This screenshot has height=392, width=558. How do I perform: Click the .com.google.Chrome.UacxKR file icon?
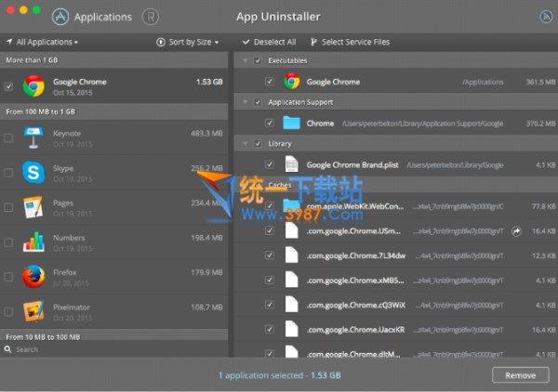(x=291, y=329)
